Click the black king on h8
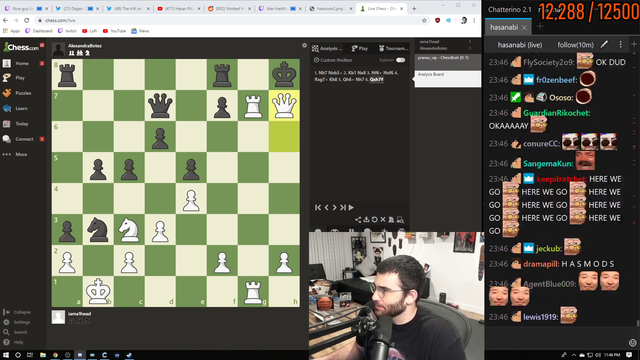 [x=284, y=74]
